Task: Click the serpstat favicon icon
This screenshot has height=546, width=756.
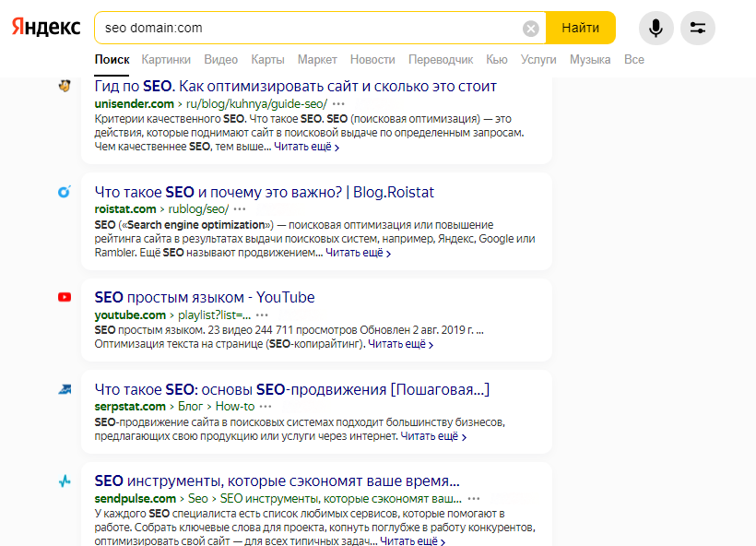Action: 65,389
